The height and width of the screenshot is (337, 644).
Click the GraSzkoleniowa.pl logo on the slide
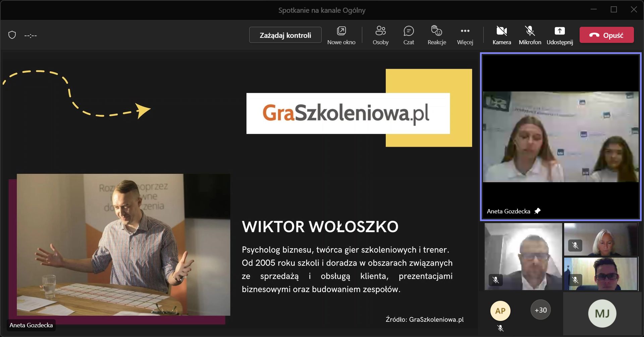(348, 113)
